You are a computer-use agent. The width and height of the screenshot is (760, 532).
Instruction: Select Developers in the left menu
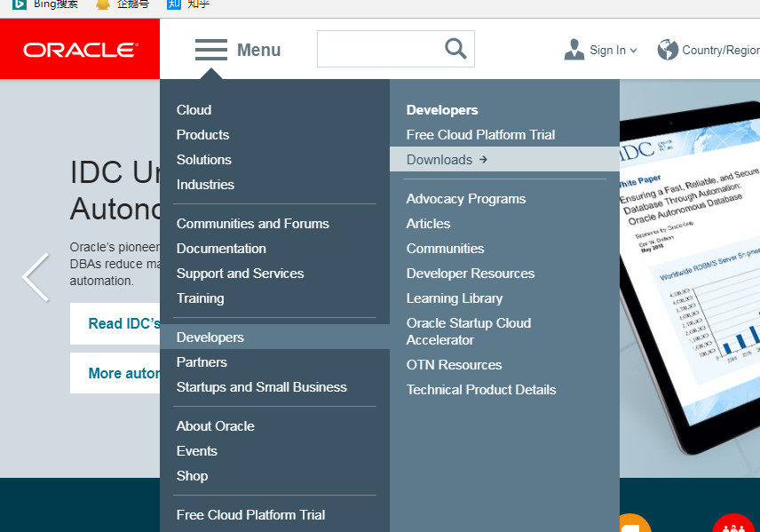click(275, 337)
